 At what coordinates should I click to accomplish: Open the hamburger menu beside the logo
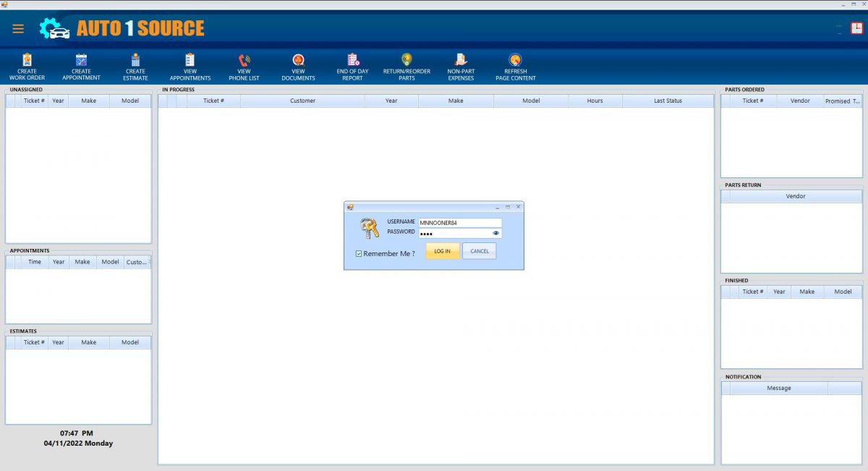click(x=17, y=29)
